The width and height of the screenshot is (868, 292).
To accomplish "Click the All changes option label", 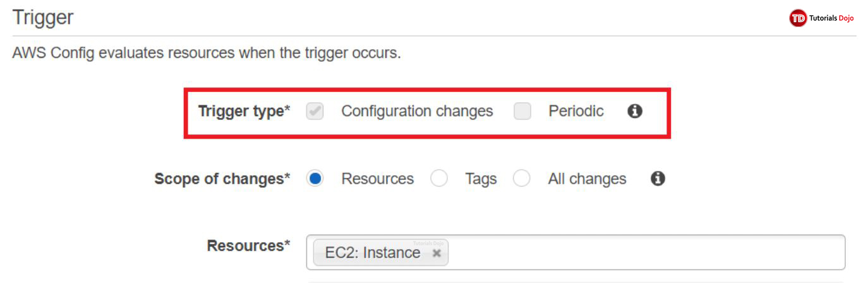I will (587, 179).
